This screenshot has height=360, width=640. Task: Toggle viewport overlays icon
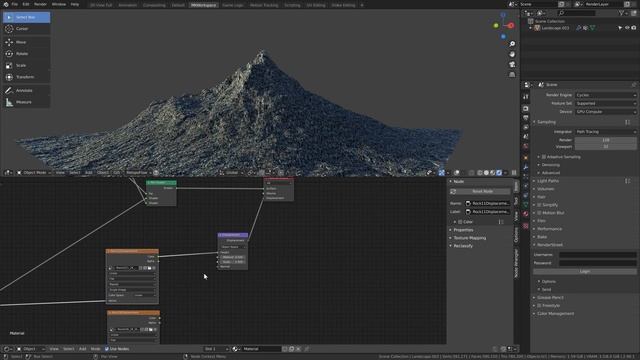click(x=457, y=173)
